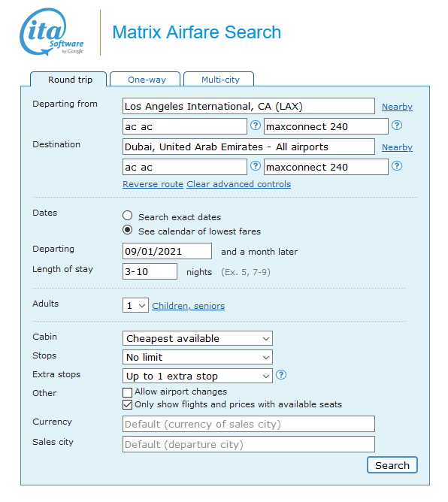The height and width of the screenshot is (502, 448).
Task: Click the Reverse route link
Action: pyautogui.click(x=153, y=184)
